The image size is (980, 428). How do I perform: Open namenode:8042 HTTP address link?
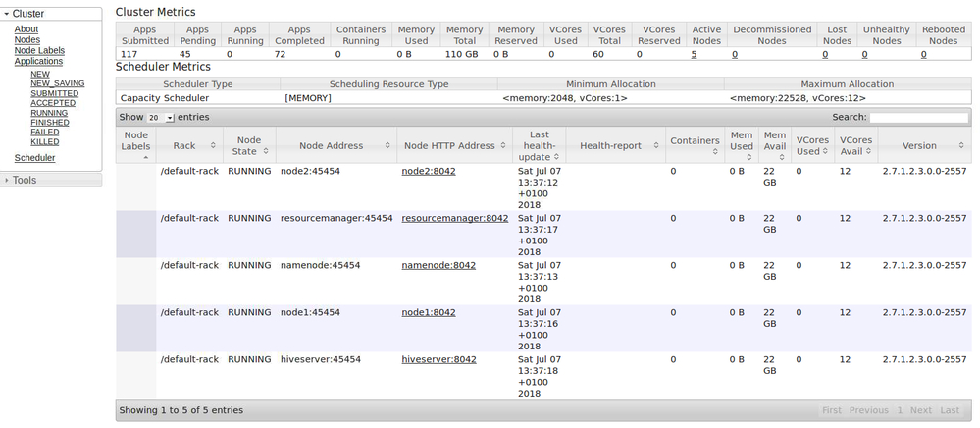point(438,265)
